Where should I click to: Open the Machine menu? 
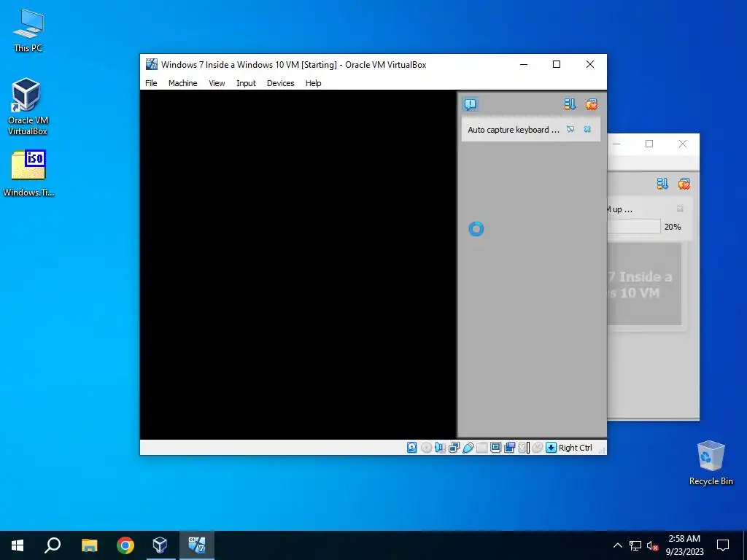click(182, 83)
